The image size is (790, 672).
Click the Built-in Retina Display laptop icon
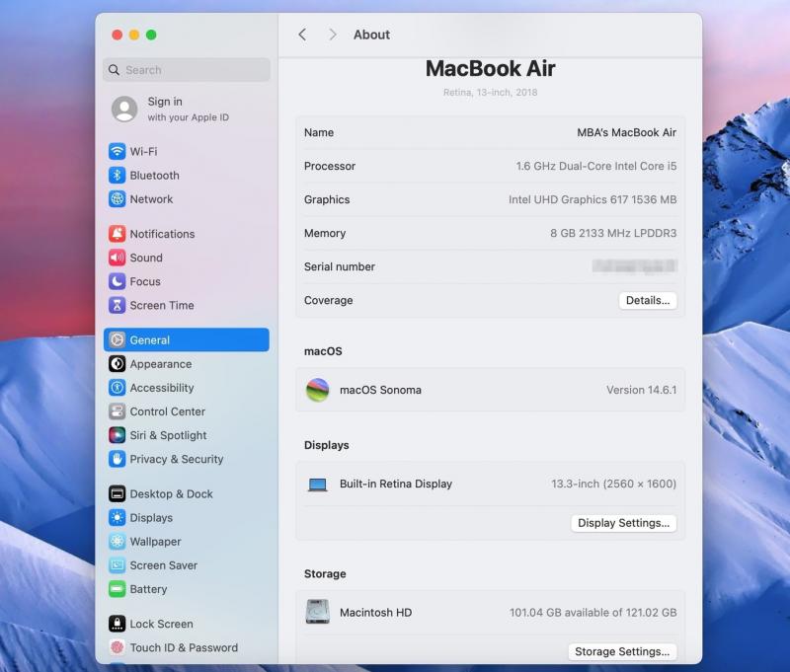coord(317,485)
